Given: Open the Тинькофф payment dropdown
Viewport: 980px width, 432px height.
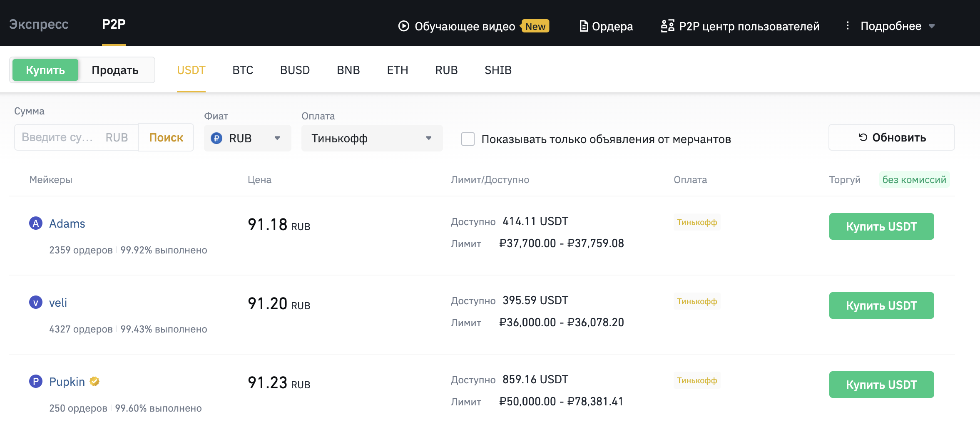Looking at the screenshot, I should pyautogui.click(x=372, y=138).
